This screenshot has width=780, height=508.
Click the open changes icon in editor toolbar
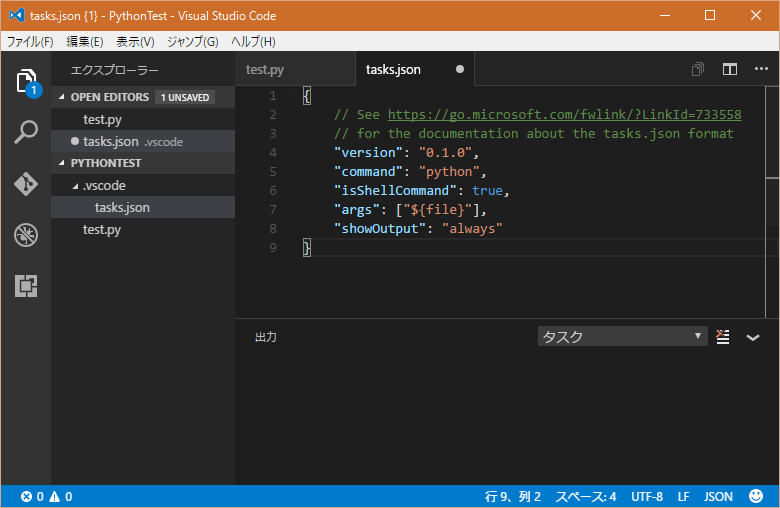tap(698, 69)
